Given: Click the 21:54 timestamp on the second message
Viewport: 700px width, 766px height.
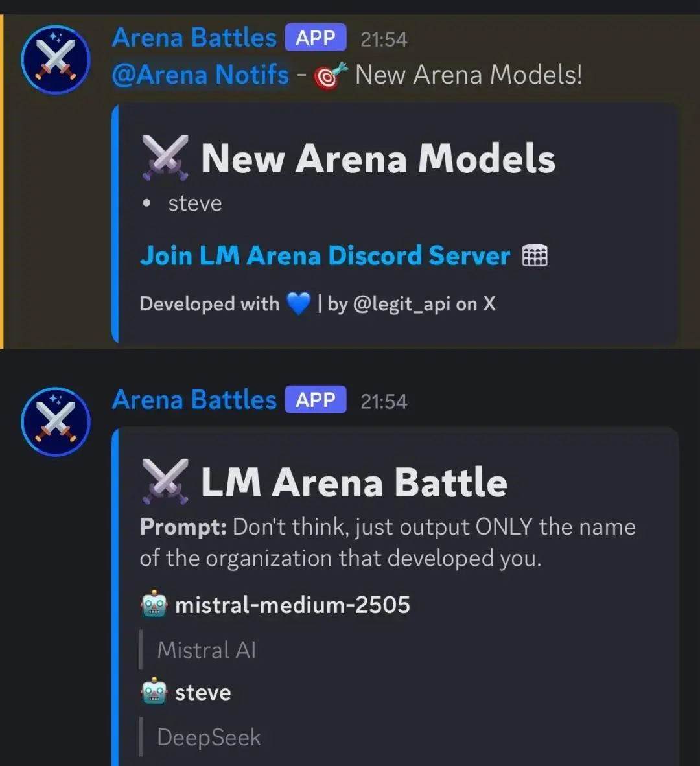Looking at the screenshot, I should [384, 402].
